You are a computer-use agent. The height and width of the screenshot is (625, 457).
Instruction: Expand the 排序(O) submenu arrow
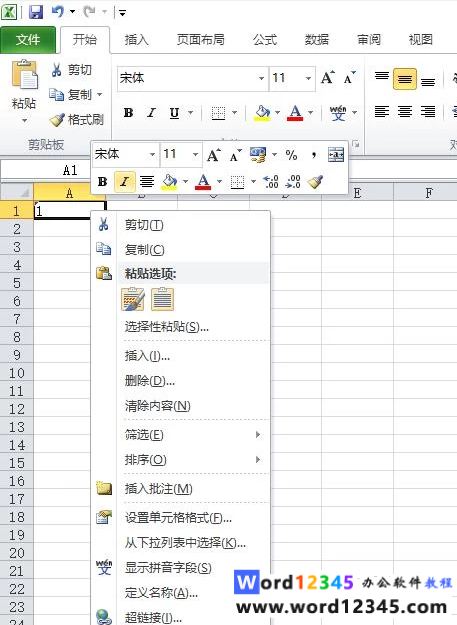tap(258, 460)
